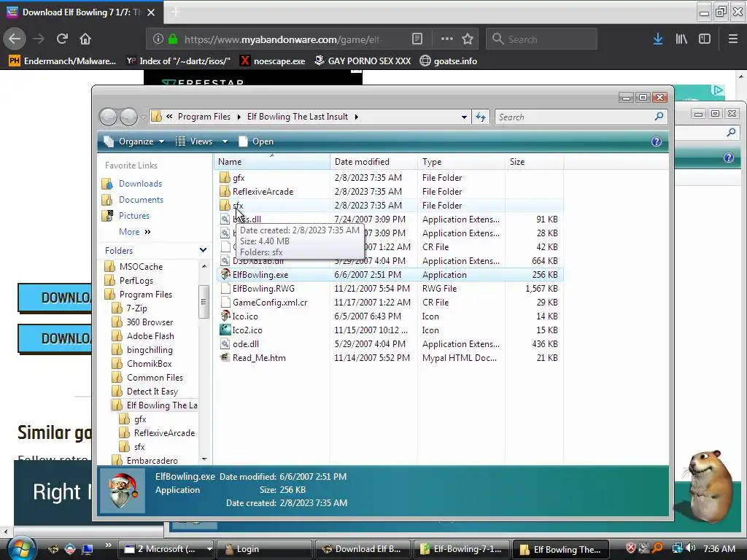Open the browser library icon
Screen dimensions: 747x560
coord(681,39)
